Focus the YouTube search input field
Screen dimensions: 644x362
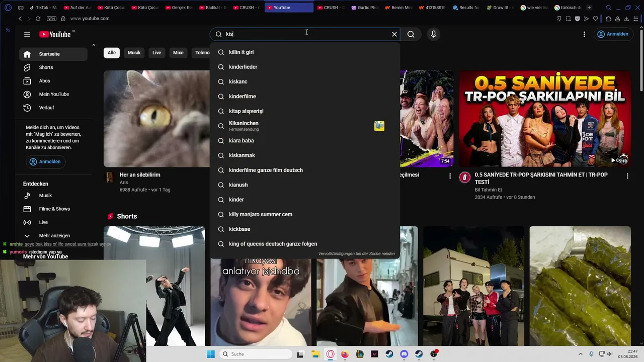point(305,34)
